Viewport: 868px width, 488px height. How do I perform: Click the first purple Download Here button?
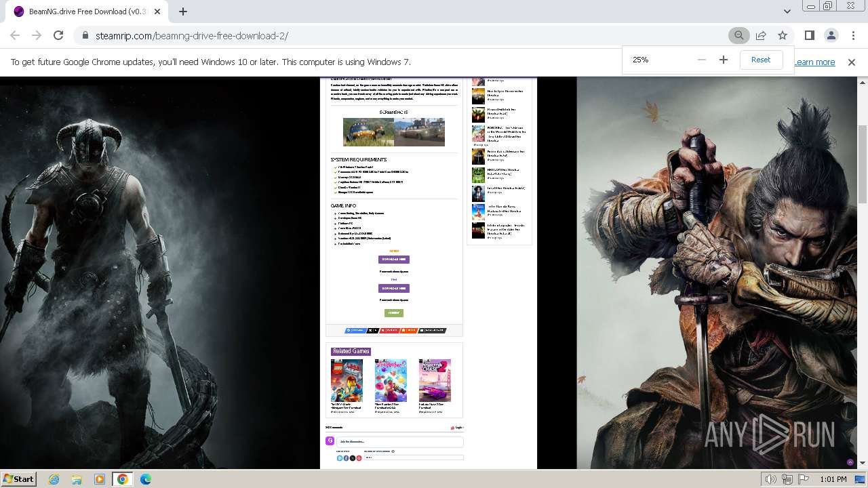click(x=394, y=260)
